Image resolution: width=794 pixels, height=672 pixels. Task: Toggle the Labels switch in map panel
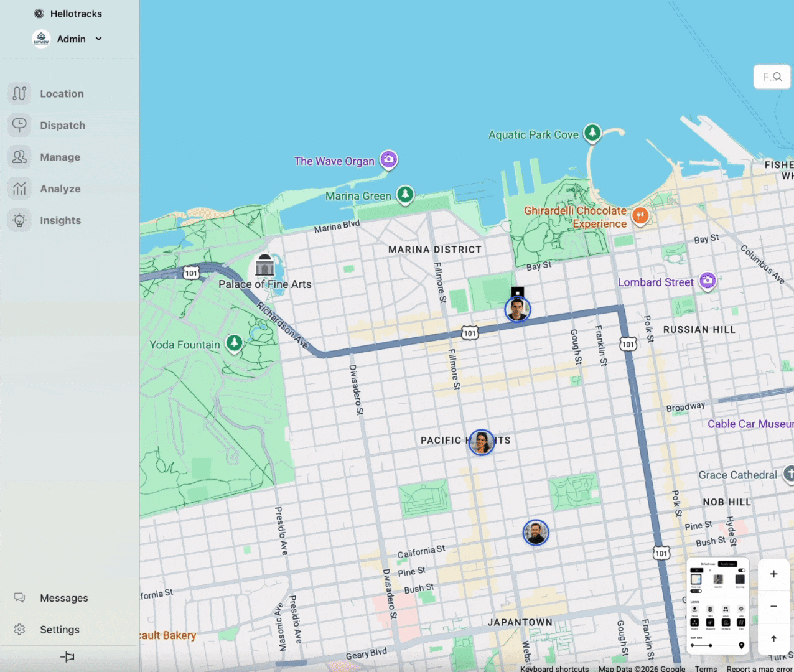point(696,591)
